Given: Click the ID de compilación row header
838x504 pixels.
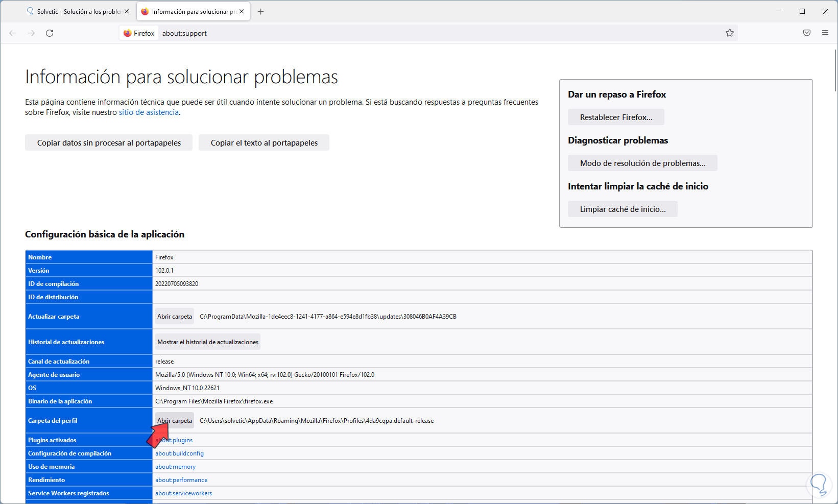Looking at the screenshot, I should click(x=89, y=284).
